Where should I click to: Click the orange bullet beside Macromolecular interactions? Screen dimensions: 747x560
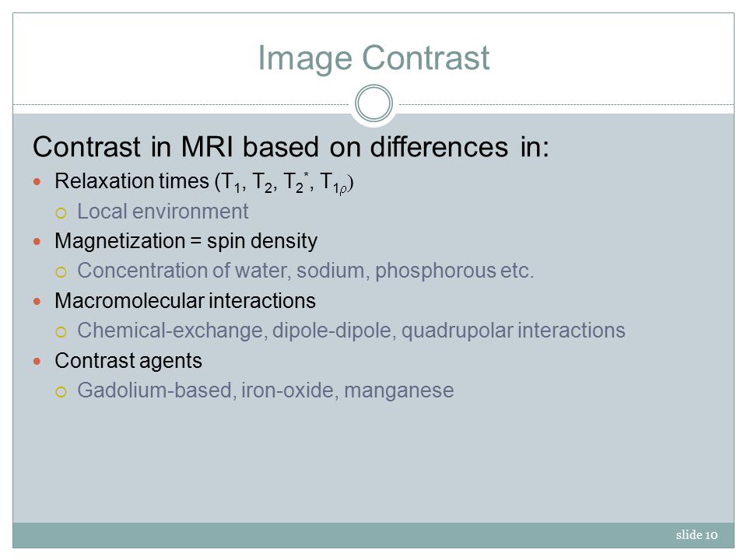tap(37, 302)
